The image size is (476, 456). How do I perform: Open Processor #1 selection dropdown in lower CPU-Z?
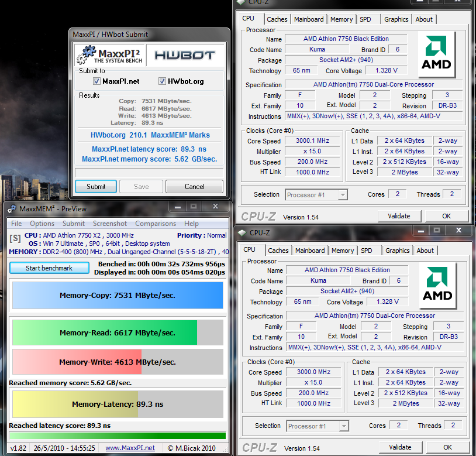click(344, 426)
